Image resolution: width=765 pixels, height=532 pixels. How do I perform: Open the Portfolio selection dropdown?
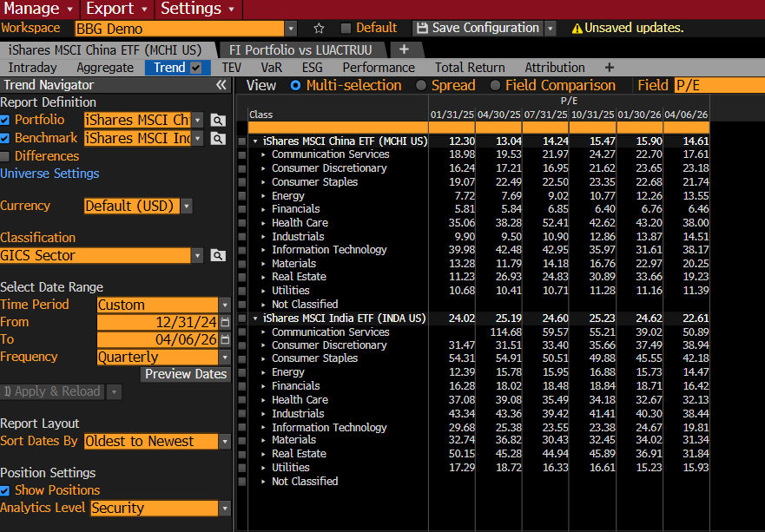click(197, 120)
